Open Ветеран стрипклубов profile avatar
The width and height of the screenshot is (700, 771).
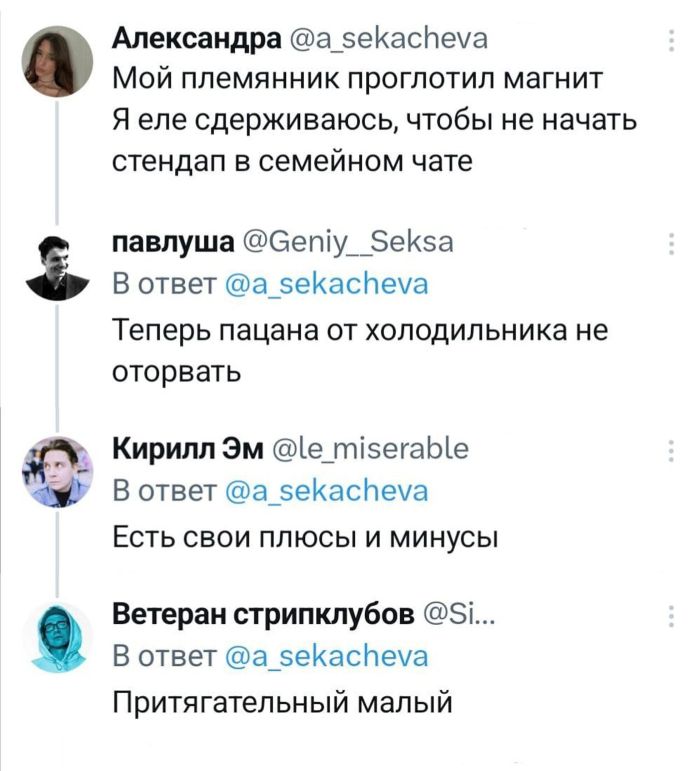[57, 636]
